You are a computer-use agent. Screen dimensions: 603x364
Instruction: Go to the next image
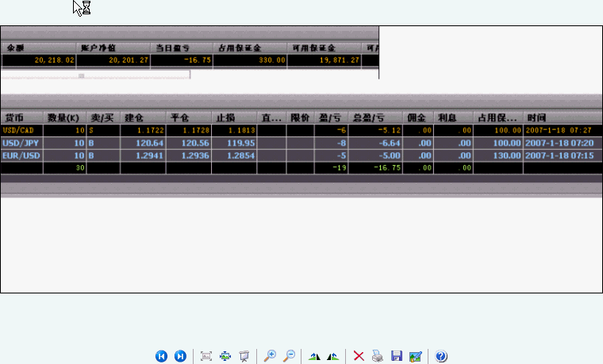pos(180,356)
